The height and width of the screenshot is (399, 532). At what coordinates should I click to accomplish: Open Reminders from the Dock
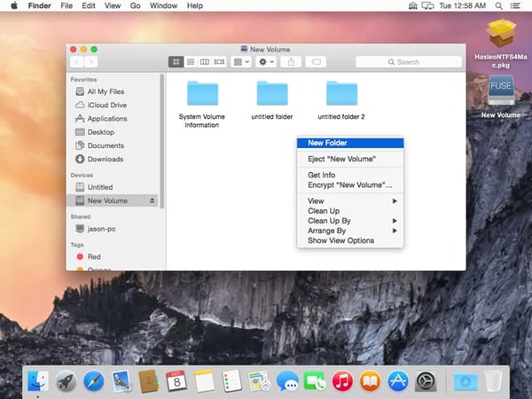[231, 381]
